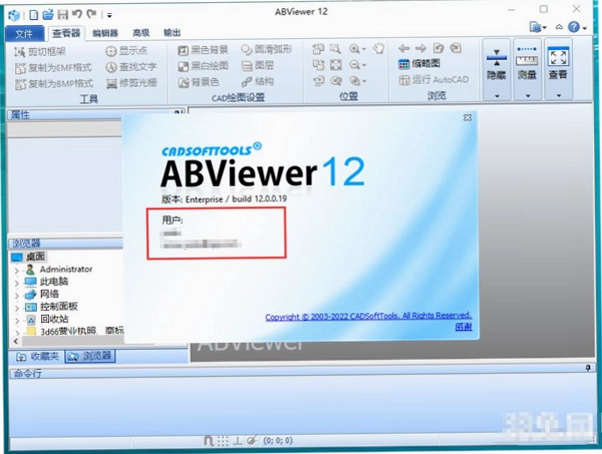The height and width of the screenshot is (454, 602).
Task: Open the zoom out dropdown arrow
Action: 364,65
